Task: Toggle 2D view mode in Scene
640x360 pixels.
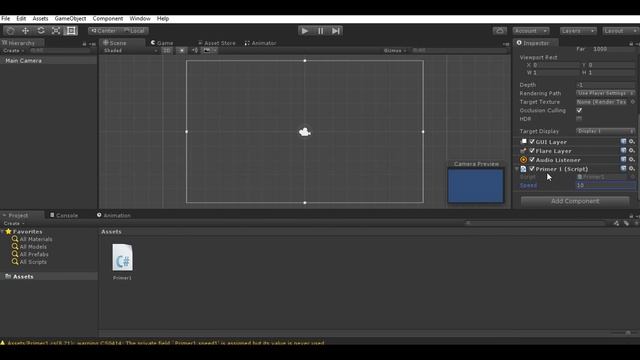Action: click(x=167, y=51)
